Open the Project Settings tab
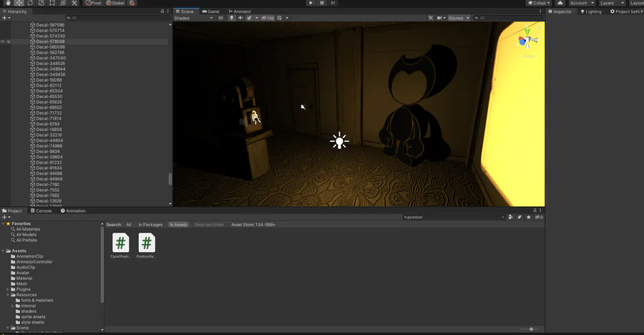This screenshot has height=335, width=644. tap(625, 11)
